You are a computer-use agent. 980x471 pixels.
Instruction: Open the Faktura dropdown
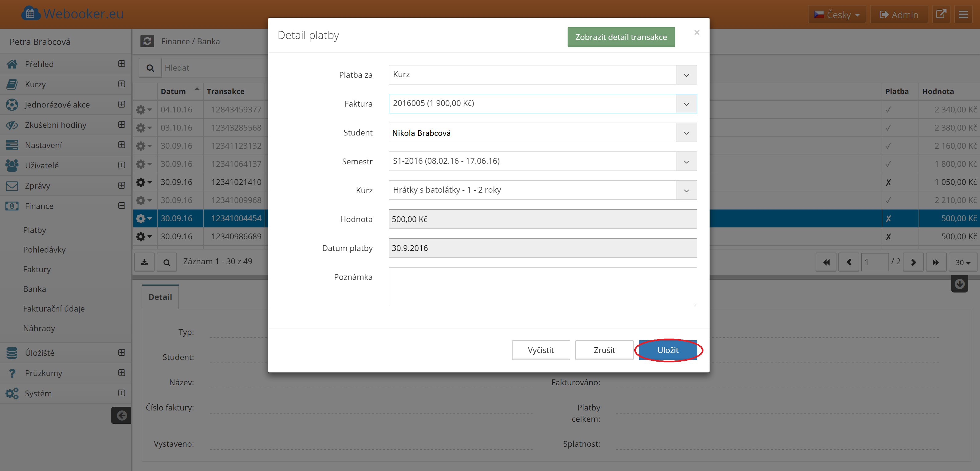[x=686, y=104]
